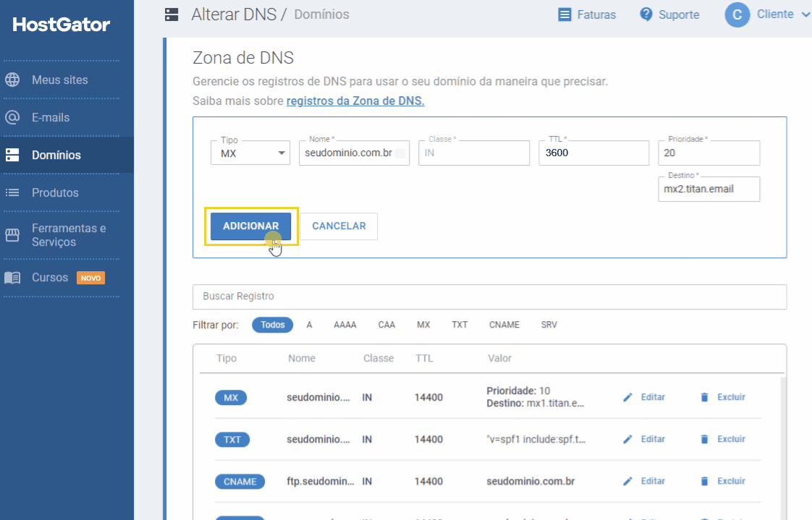Click trash icon in the MX record row
Image resolution: width=812 pixels, height=520 pixels.
tap(704, 397)
